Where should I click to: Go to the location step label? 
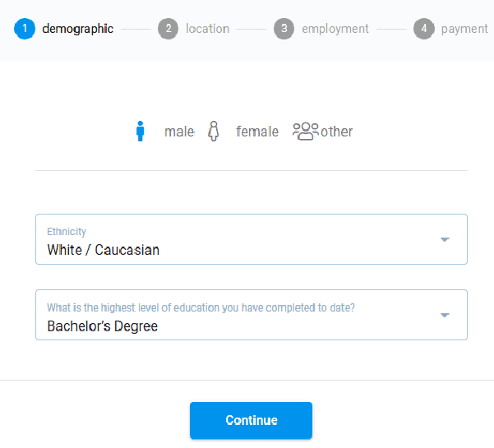[x=208, y=29]
